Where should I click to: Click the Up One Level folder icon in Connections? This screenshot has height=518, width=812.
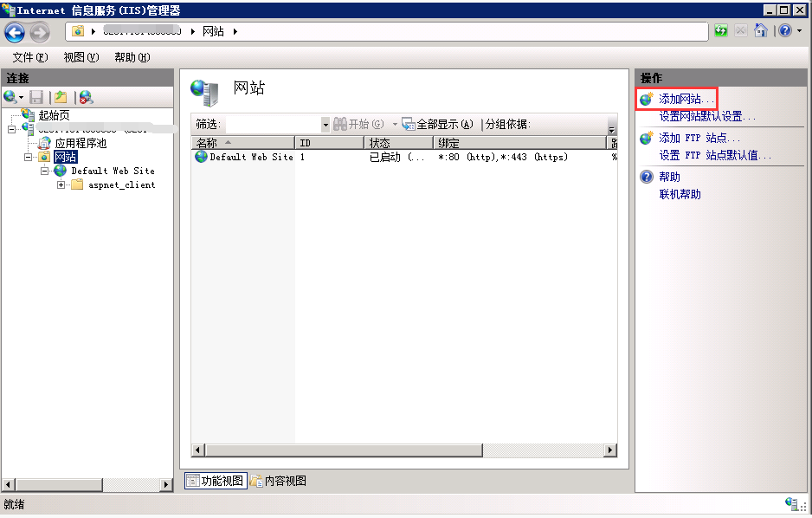coord(60,97)
